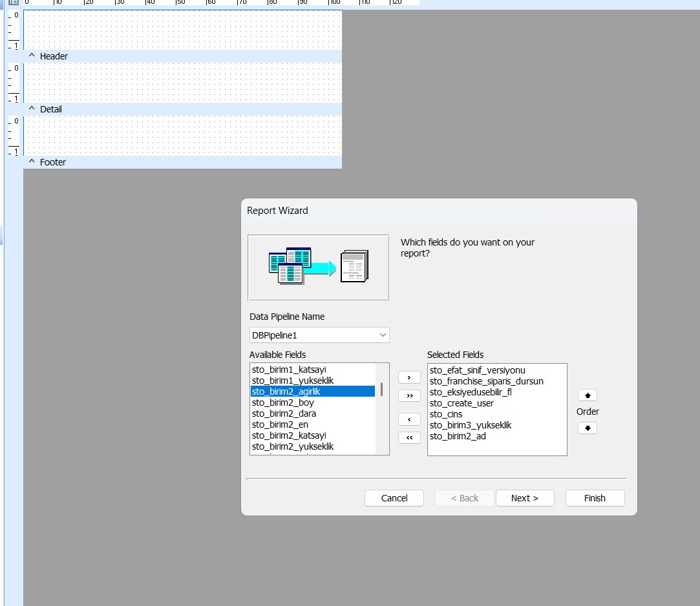Click the Available Fields scrollbar thumb

click(x=381, y=389)
